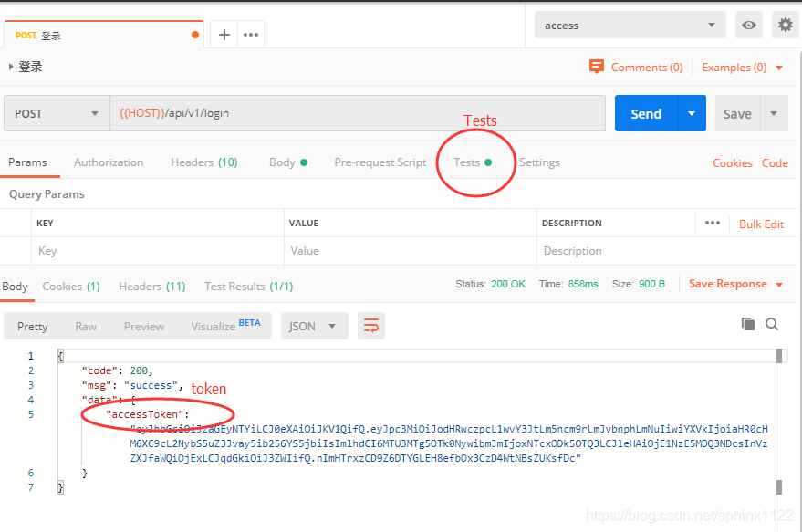Screen dimensions: 802x532
Task: Open the request Body tab
Action: tap(288, 162)
